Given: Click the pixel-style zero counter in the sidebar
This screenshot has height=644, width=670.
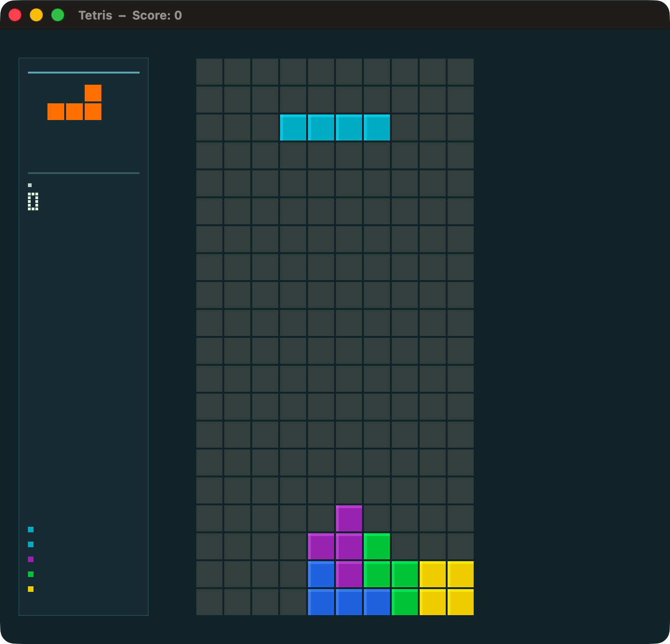Looking at the screenshot, I should pyautogui.click(x=32, y=202).
